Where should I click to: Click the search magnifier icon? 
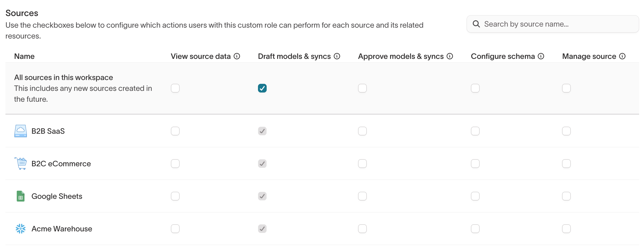pos(476,24)
